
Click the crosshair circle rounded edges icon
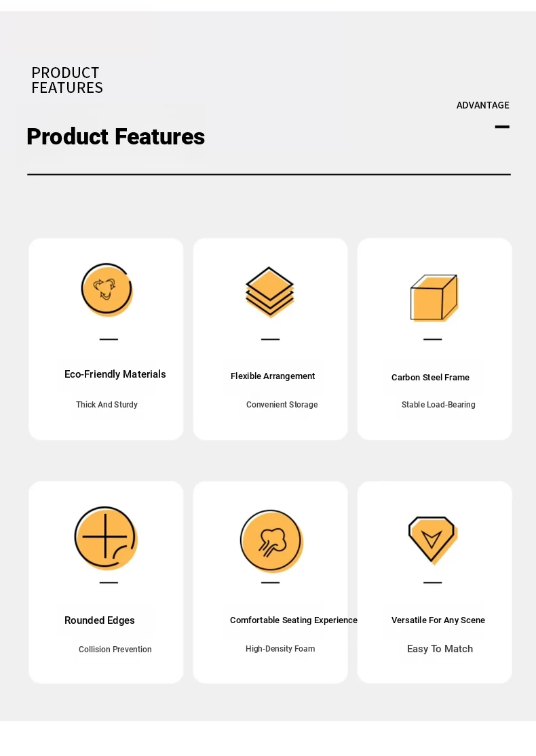pyautogui.click(x=106, y=538)
